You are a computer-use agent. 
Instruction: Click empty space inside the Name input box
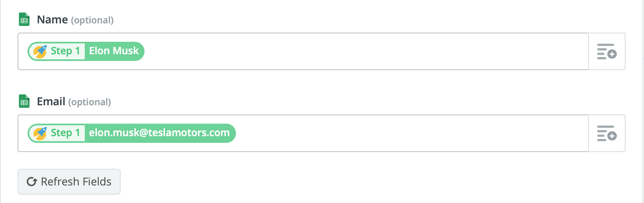click(x=365, y=51)
